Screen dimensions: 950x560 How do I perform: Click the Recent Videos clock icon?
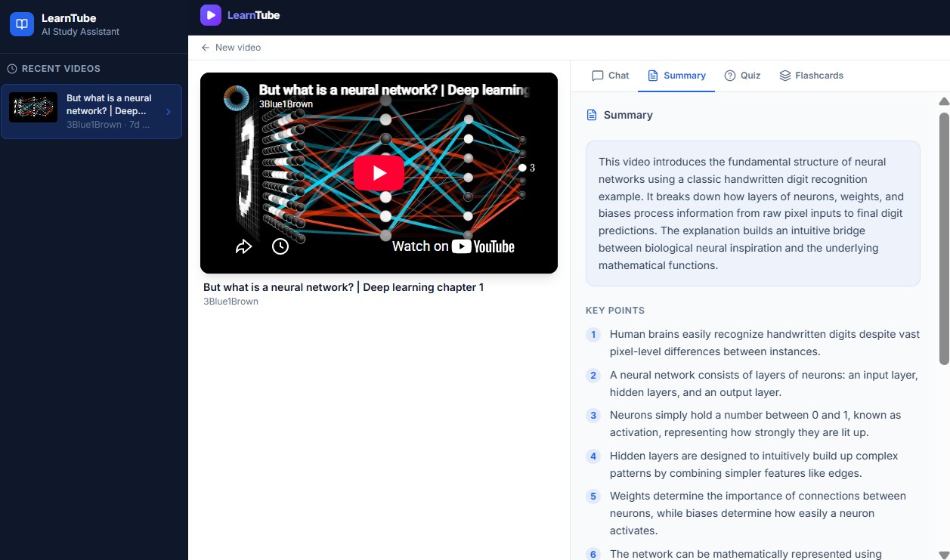(12, 69)
